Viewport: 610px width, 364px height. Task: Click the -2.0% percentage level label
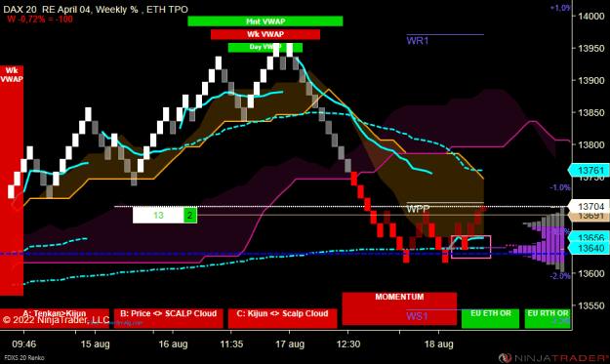click(x=560, y=276)
